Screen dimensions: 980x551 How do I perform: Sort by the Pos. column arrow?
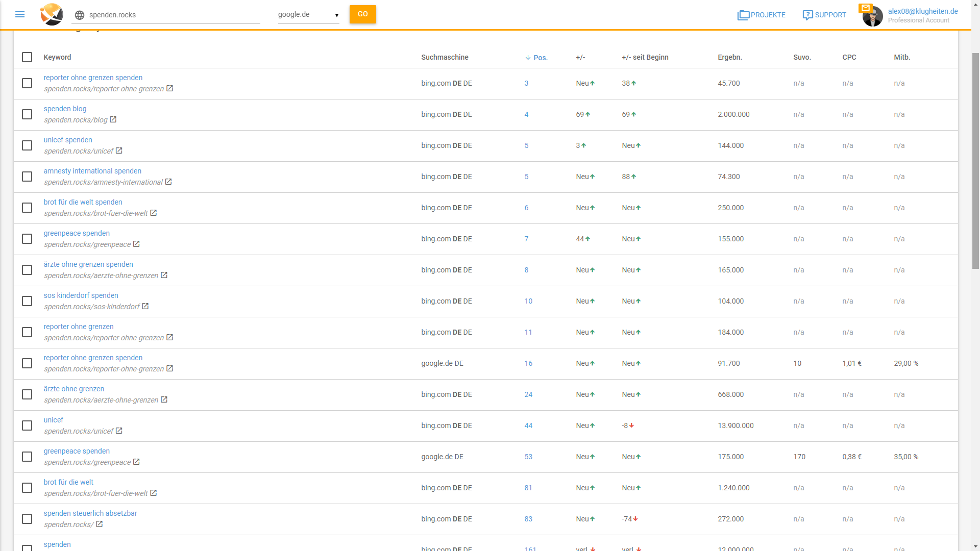[x=528, y=58]
